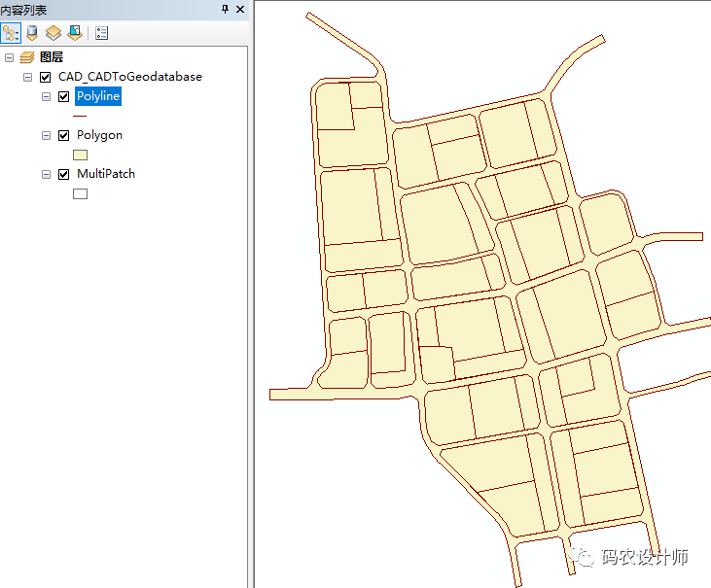The image size is (711, 588).
Task: Select the Polygon layer name
Action: coord(99,135)
